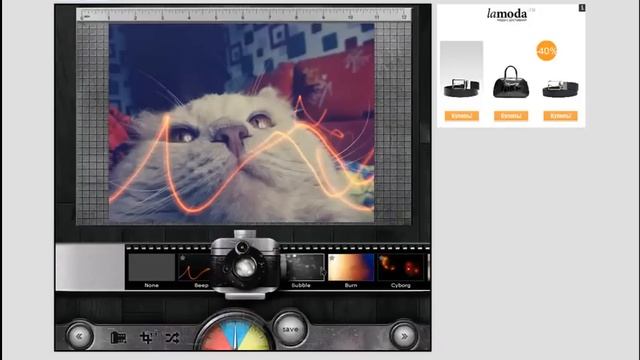Click orange button under right belt

(560, 116)
